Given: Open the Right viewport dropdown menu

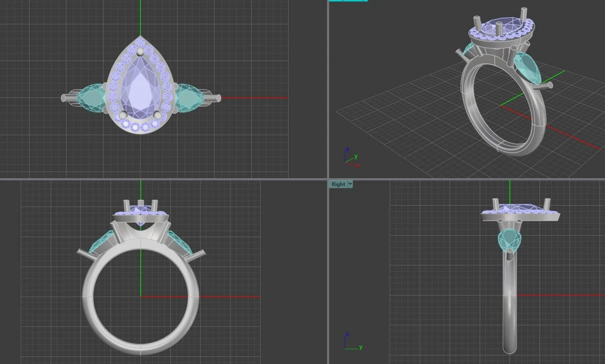Looking at the screenshot, I should [x=350, y=184].
